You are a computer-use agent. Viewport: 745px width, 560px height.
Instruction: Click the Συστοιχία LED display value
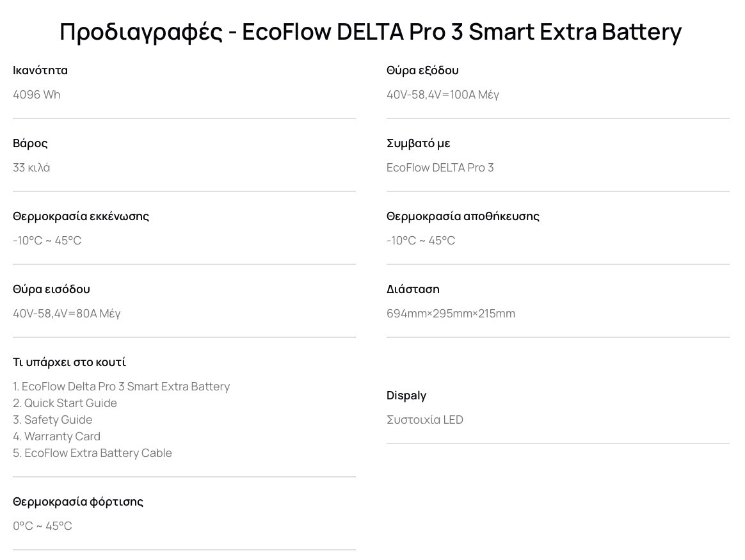point(425,420)
